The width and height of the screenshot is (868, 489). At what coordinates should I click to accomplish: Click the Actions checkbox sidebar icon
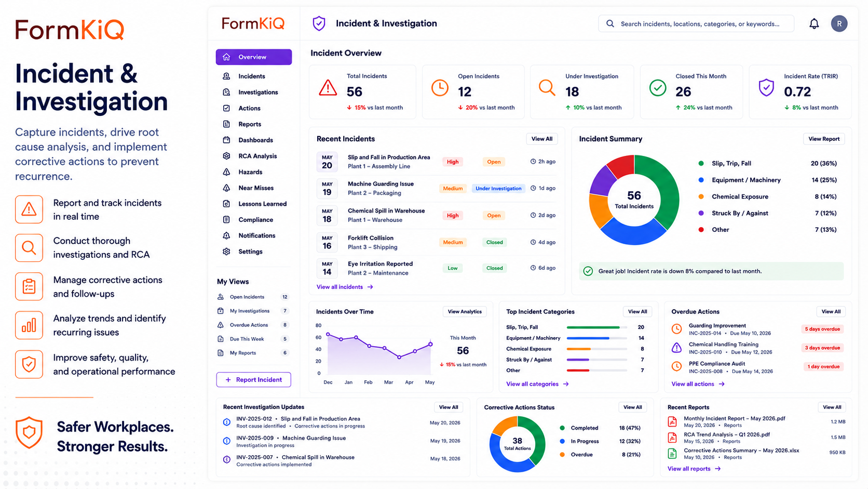tap(226, 108)
